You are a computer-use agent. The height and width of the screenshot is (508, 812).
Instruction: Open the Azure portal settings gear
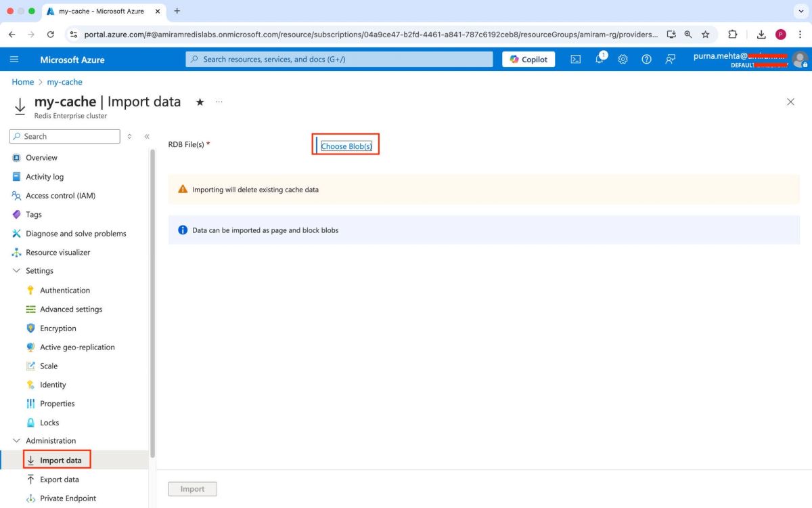pos(623,60)
